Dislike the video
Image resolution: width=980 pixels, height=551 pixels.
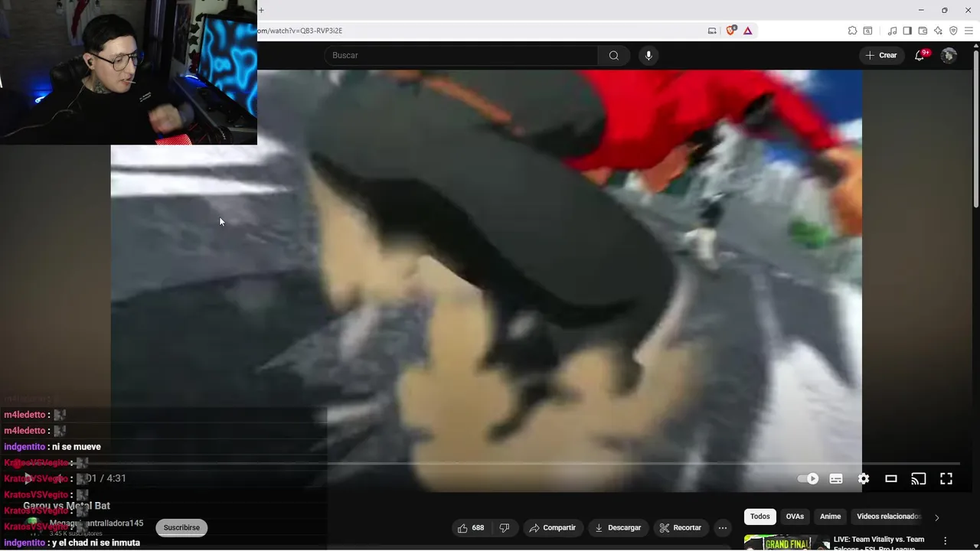click(504, 528)
